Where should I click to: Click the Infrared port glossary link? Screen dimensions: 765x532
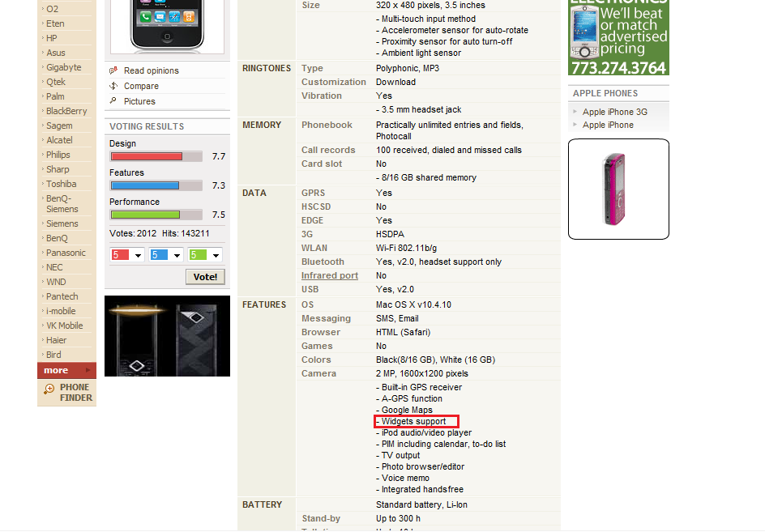point(330,275)
